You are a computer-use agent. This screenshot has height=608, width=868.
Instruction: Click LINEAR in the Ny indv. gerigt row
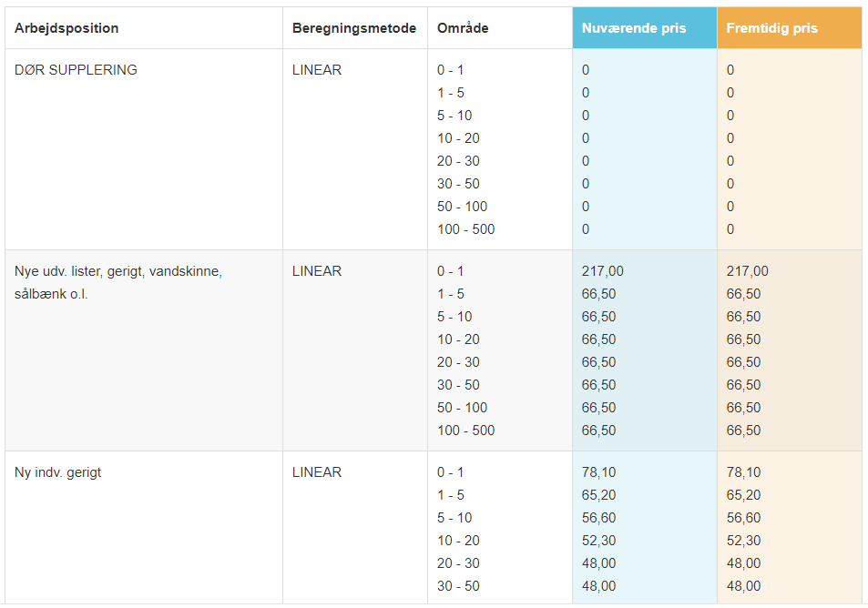pyautogui.click(x=317, y=472)
